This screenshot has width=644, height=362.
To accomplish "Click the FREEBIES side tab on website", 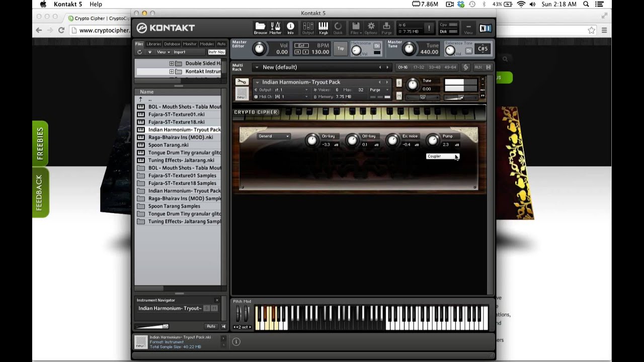I will pyautogui.click(x=40, y=143).
